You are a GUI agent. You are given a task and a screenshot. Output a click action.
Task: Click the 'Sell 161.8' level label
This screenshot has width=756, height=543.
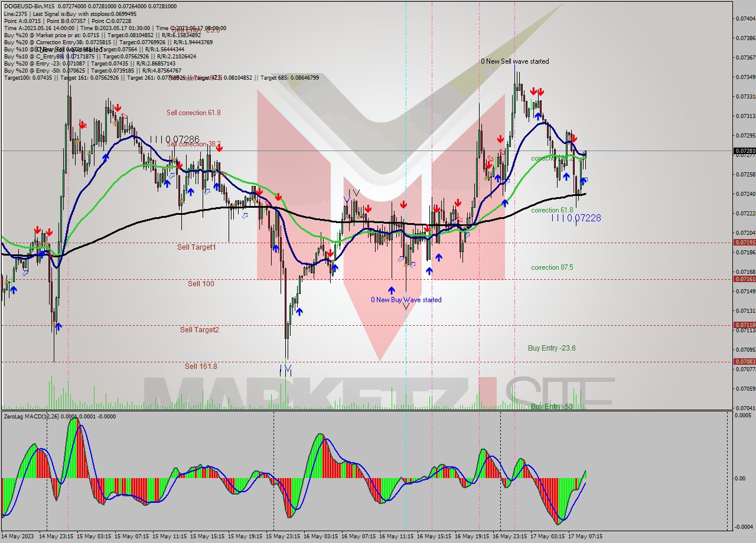(201, 367)
